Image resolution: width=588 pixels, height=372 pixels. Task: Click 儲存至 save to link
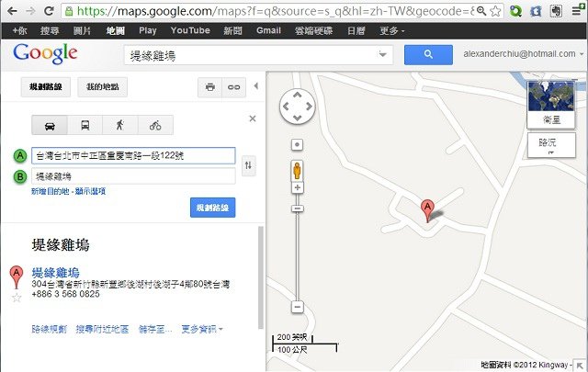pos(155,329)
